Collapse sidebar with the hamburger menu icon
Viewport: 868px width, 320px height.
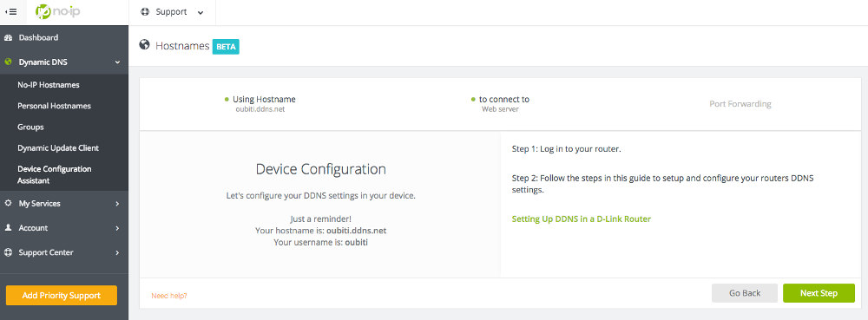point(10,11)
